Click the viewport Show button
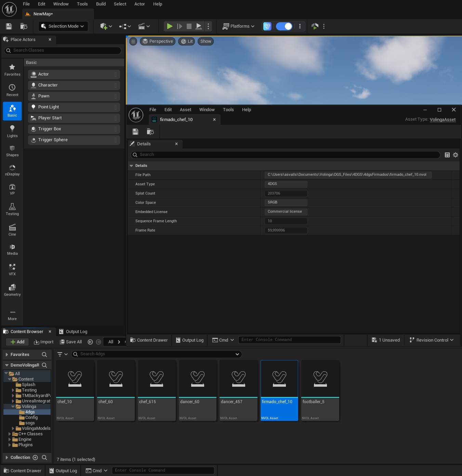The height and width of the screenshot is (476, 462). click(x=206, y=41)
